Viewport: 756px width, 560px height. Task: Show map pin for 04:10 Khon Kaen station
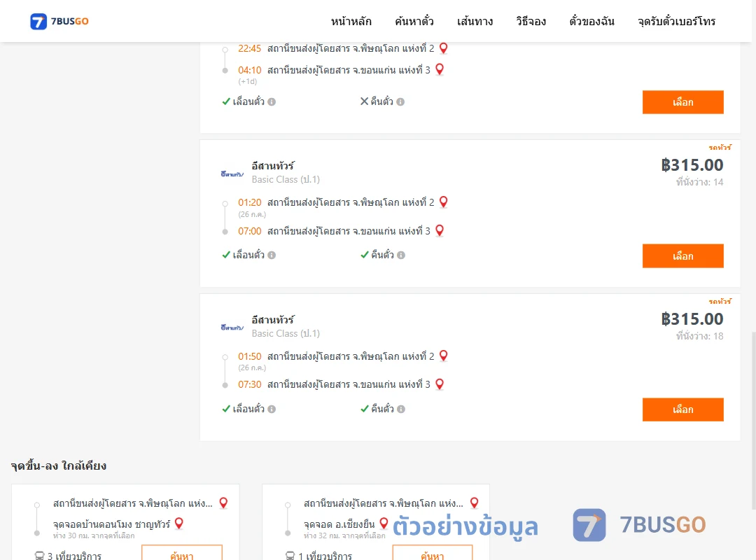coord(440,69)
